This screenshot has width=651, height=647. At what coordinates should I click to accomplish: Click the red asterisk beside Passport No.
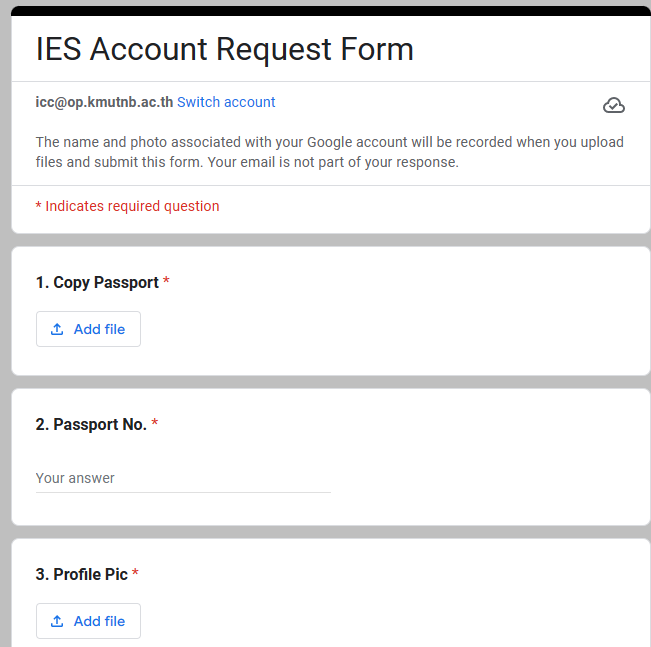point(154,422)
